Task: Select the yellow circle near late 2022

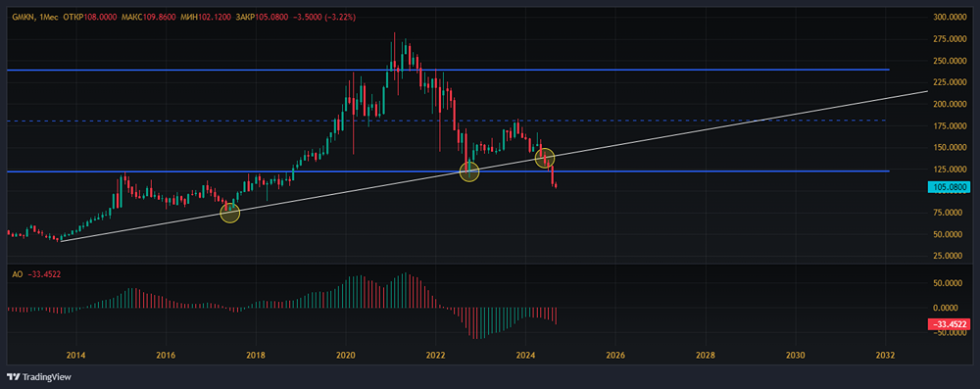Action: [469, 171]
